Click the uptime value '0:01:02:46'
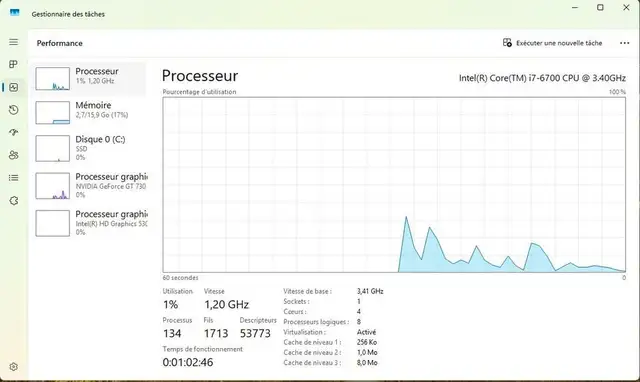Image resolution: width=640 pixels, height=382 pixels. [x=188, y=362]
